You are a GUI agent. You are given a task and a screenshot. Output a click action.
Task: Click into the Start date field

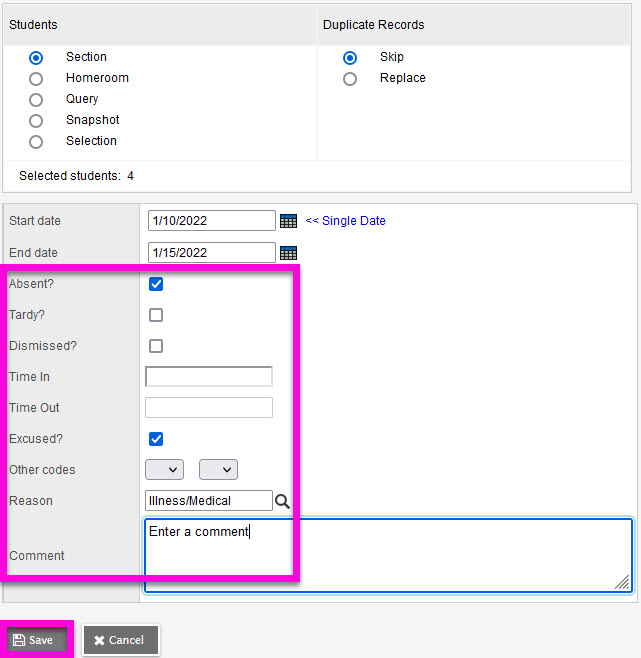point(212,221)
